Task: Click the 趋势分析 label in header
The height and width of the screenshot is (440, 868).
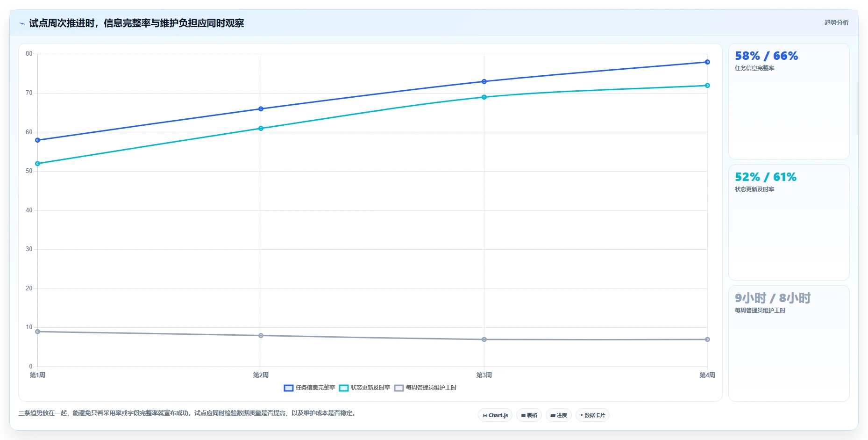Action: pos(836,22)
